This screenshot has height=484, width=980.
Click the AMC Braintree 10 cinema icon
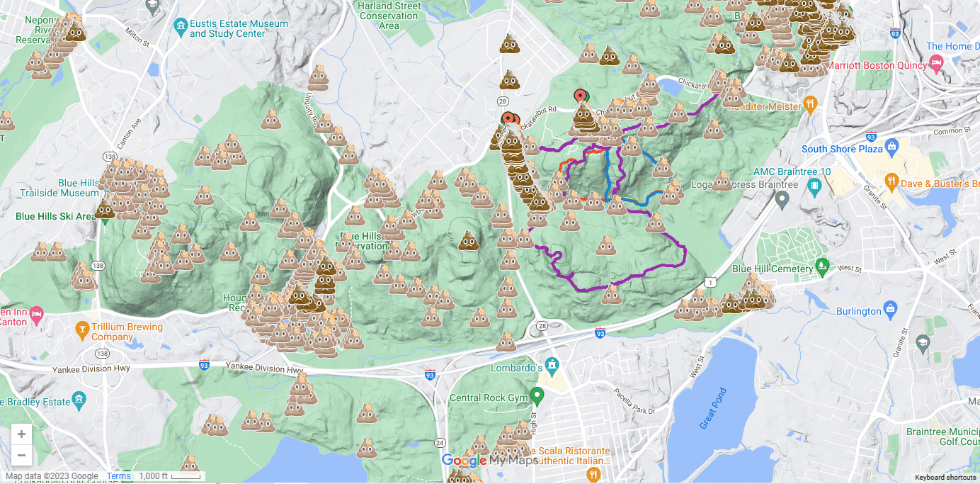[x=814, y=186]
